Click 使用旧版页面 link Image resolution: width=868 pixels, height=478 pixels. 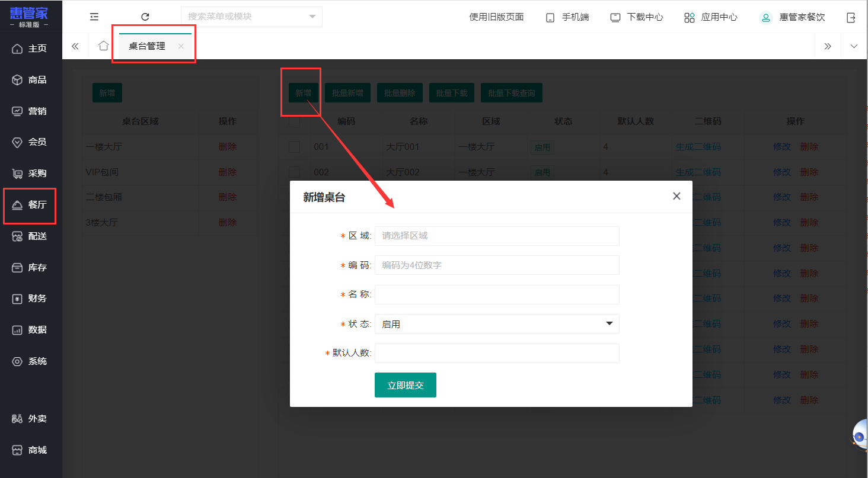tap(497, 17)
